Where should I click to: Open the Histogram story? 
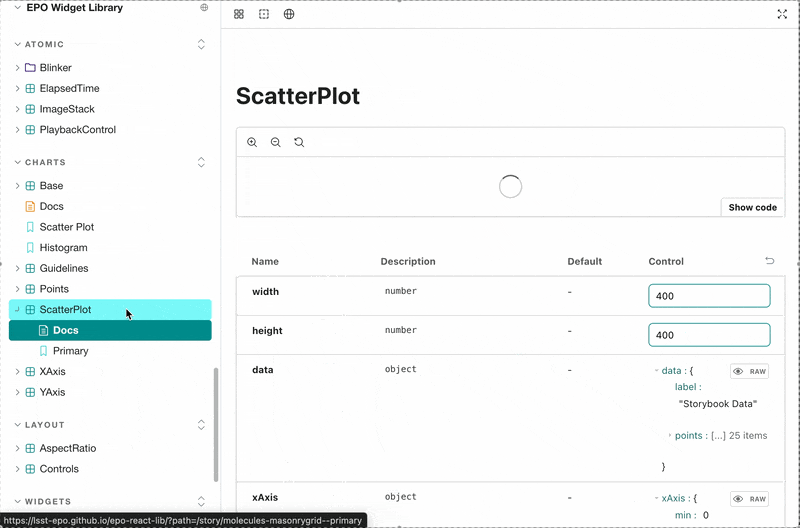click(63, 248)
